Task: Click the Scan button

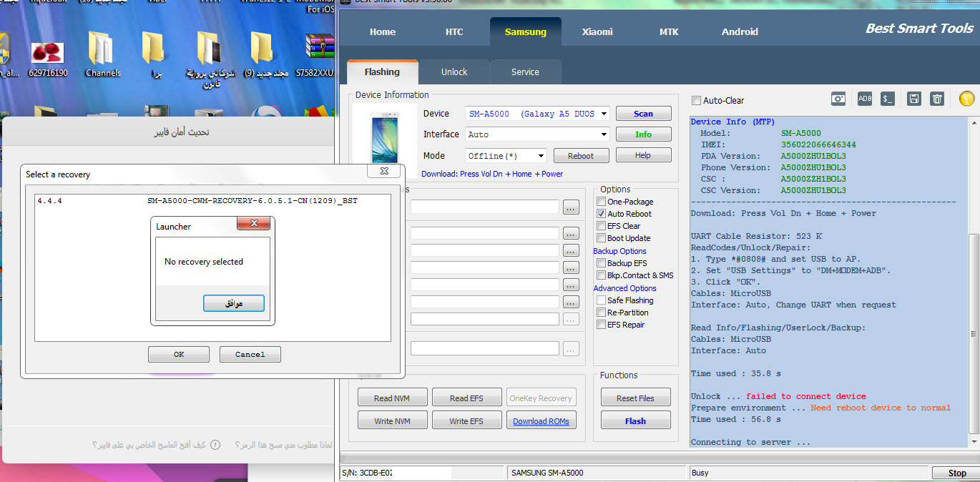Action: click(x=643, y=114)
